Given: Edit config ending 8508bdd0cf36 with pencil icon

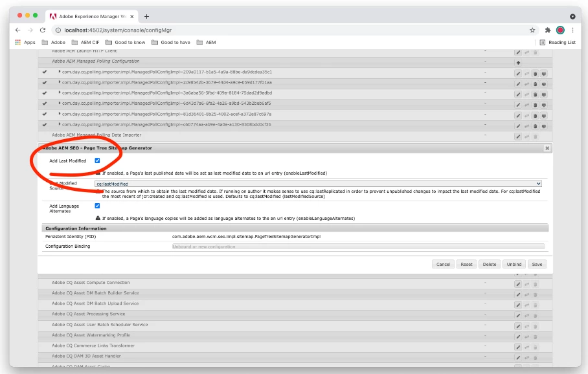Looking at the screenshot, I should click(x=518, y=126).
